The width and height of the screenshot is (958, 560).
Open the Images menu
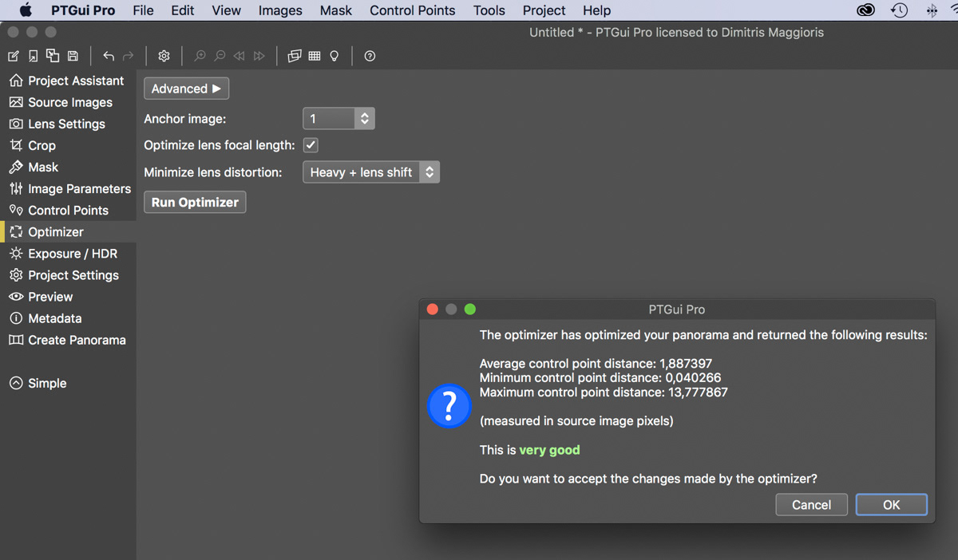tap(280, 10)
